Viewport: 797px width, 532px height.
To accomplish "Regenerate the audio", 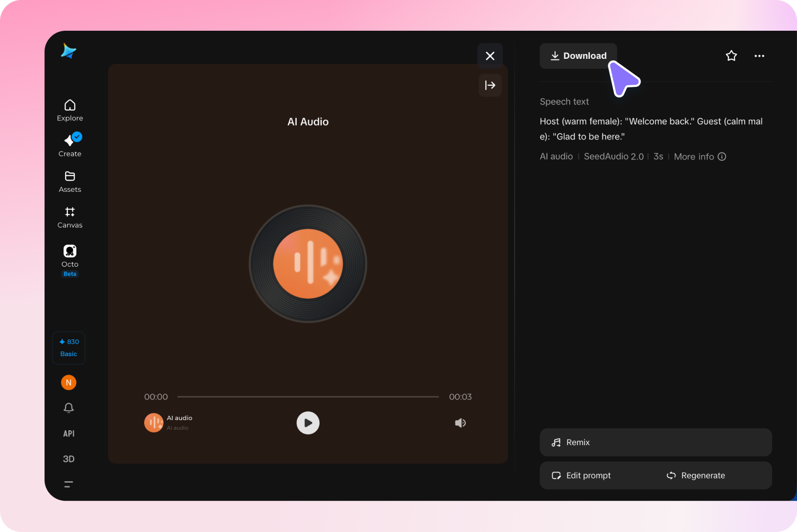I will coord(696,475).
